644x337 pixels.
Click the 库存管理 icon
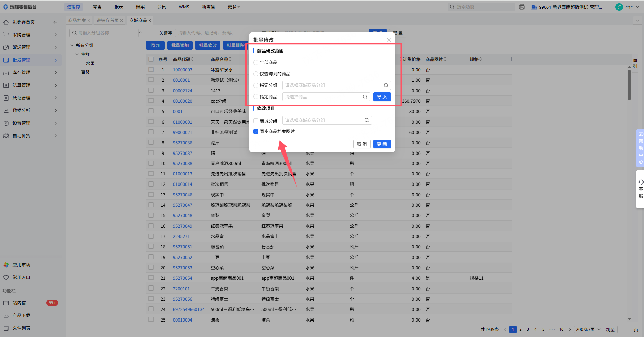pyautogui.click(x=6, y=73)
